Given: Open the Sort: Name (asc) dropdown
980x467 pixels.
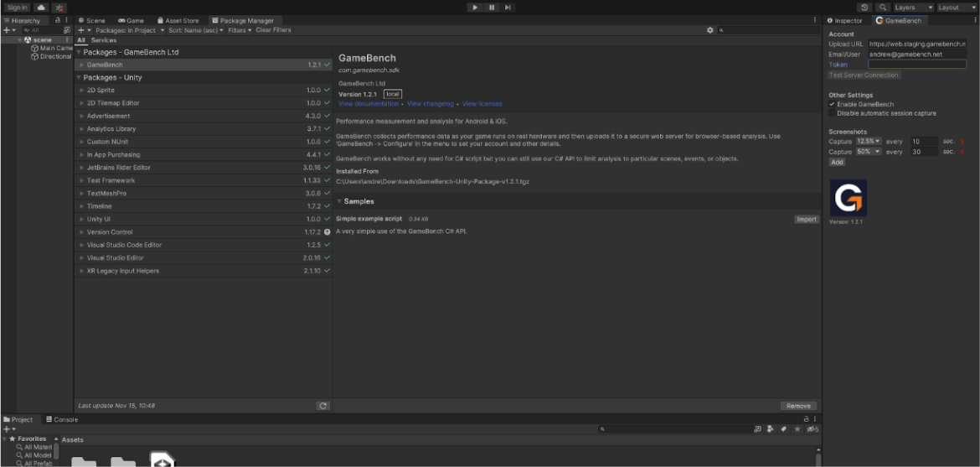Looking at the screenshot, I should [x=196, y=30].
